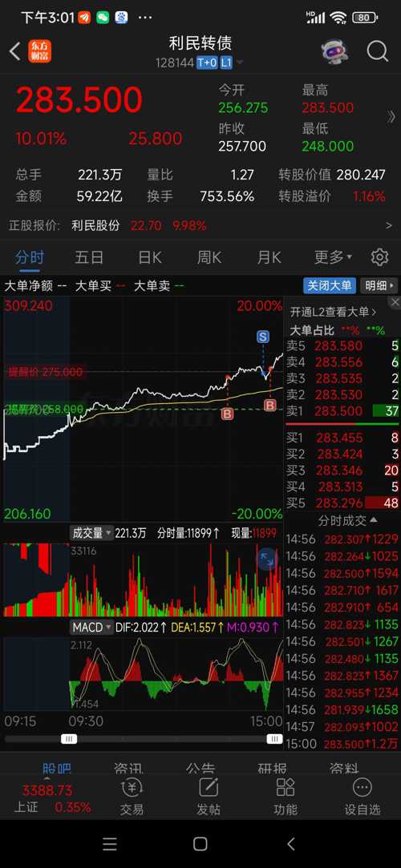
Task: Tap the 交易 trade icon
Action: click(132, 796)
